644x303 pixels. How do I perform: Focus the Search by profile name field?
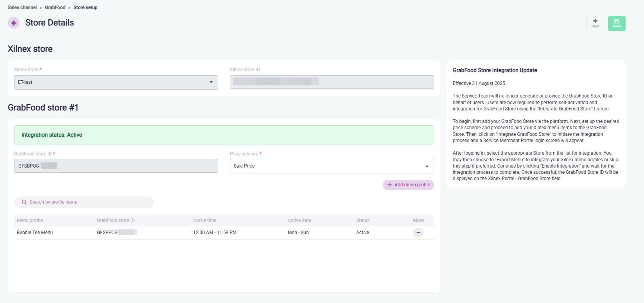click(88, 202)
